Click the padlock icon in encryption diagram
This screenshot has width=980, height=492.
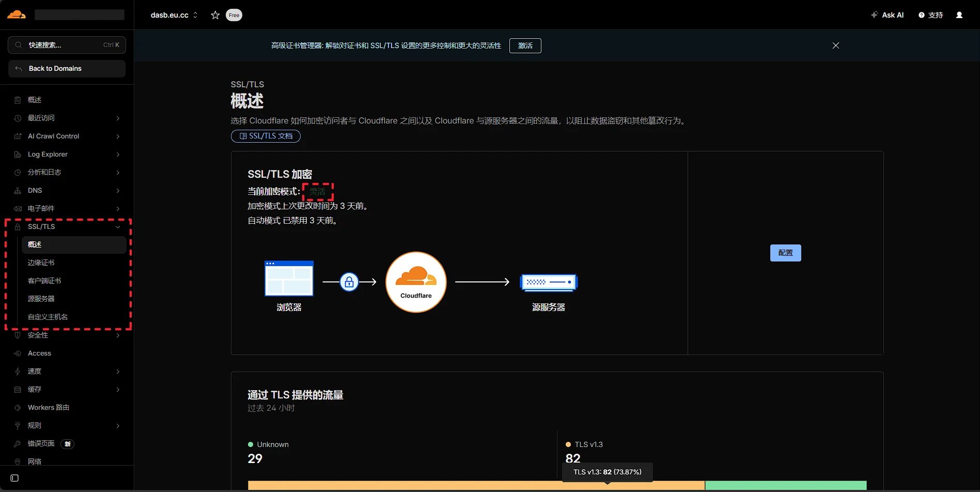(x=349, y=282)
